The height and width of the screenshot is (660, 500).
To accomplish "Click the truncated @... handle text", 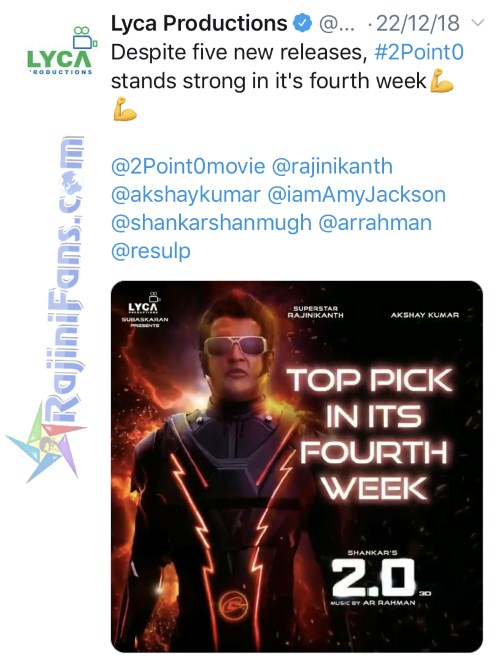I will click(x=337, y=24).
